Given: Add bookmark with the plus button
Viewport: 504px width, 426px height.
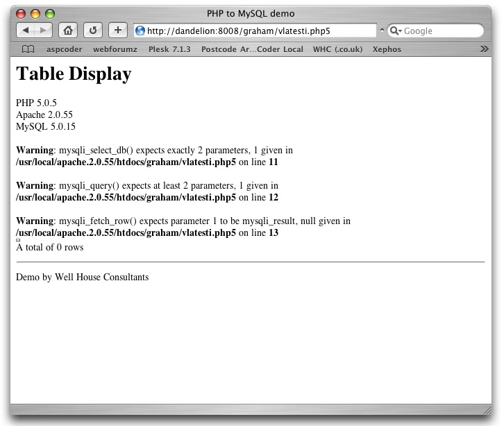Looking at the screenshot, I should [x=117, y=31].
